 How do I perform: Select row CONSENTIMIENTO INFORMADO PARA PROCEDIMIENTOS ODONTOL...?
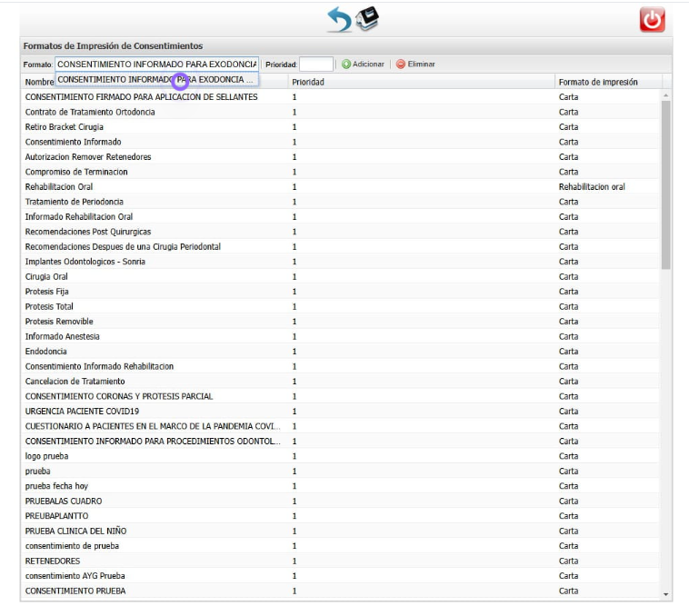pyautogui.click(x=341, y=442)
